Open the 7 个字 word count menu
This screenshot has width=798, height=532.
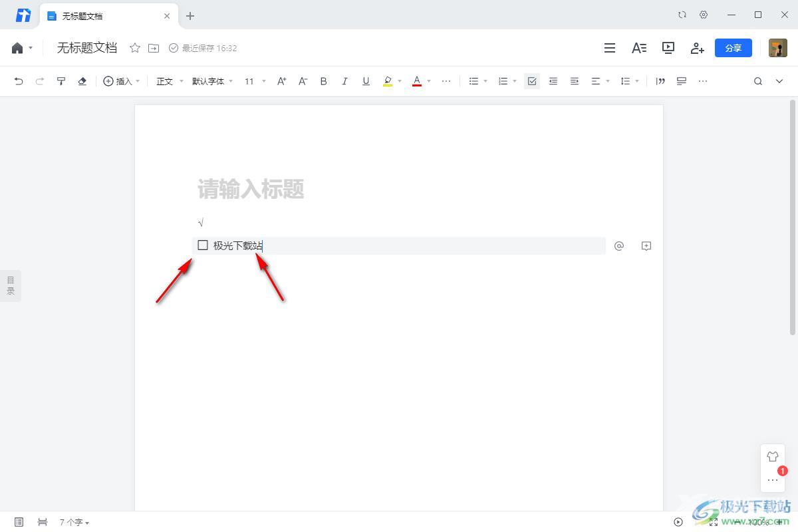[74, 523]
